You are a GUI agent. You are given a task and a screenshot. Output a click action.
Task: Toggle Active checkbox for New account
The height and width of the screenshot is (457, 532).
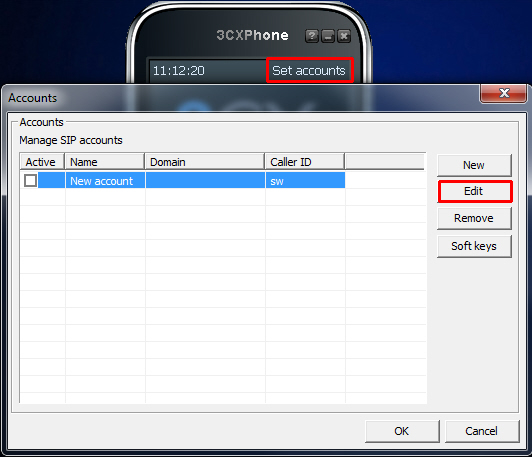(x=31, y=180)
